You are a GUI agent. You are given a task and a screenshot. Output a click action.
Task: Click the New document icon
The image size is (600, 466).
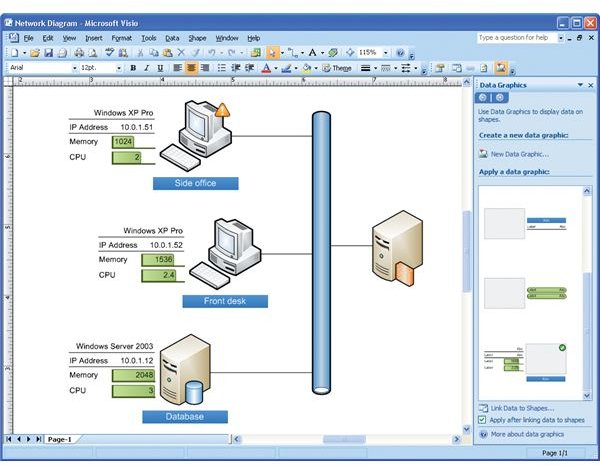[15, 53]
